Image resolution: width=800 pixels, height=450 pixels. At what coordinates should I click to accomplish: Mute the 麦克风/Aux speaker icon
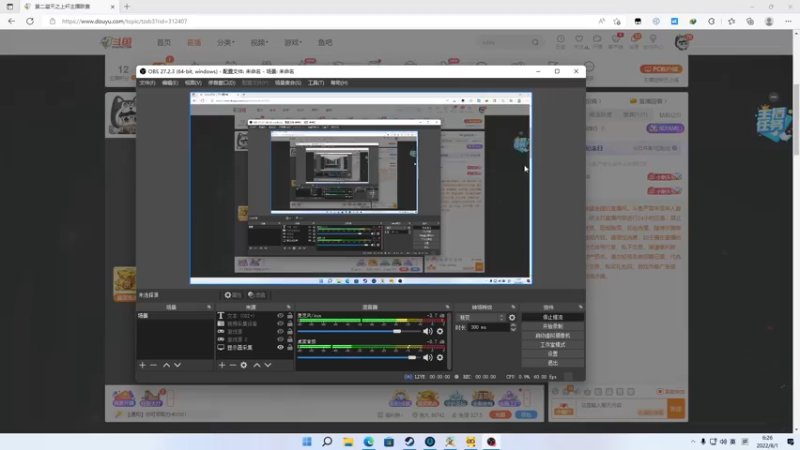coord(428,331)
